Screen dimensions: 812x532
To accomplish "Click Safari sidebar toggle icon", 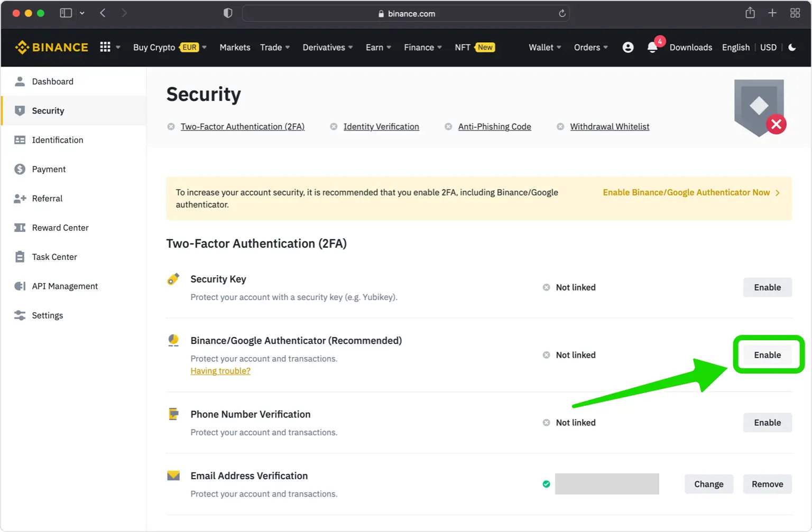I will (x=66, y=13).
